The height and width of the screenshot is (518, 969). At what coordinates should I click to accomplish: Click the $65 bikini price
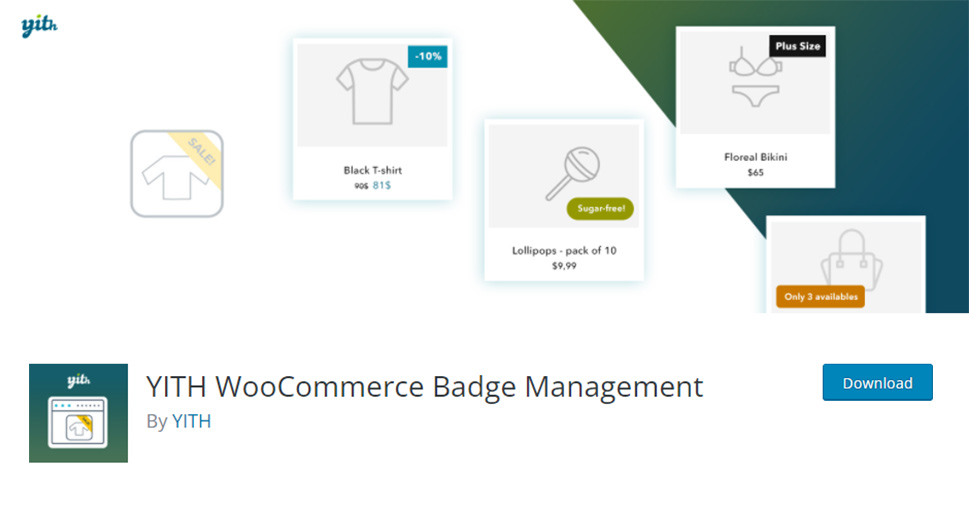coord(755,172)
